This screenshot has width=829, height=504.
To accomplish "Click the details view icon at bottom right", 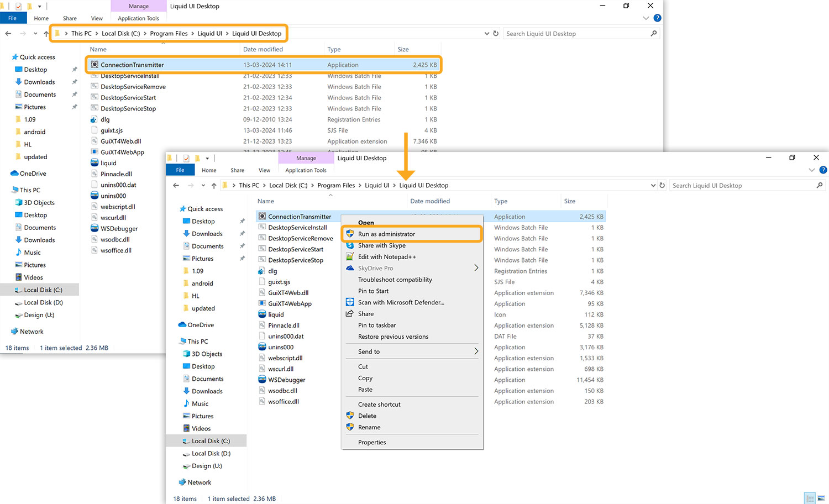I will [810, 498].
